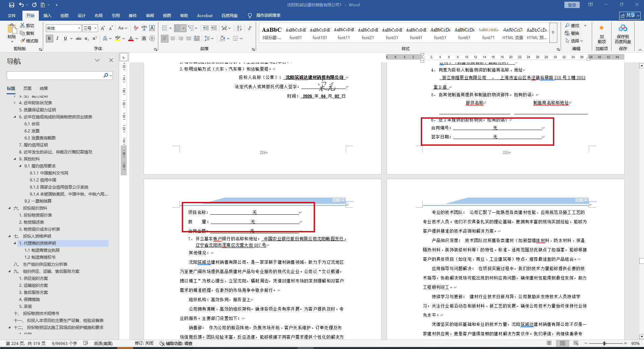The height and width of the screenshot is (349, 644).
Task: Apply character border icon
Action: tap(152, 28)
